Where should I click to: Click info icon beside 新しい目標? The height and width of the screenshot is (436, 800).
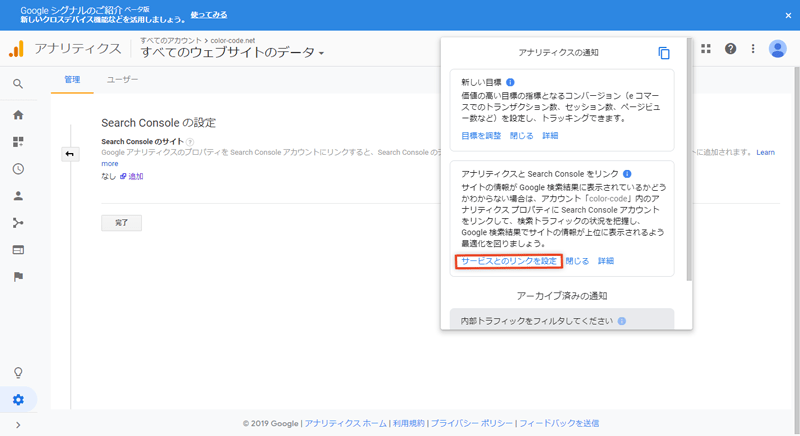pos(510,82)
